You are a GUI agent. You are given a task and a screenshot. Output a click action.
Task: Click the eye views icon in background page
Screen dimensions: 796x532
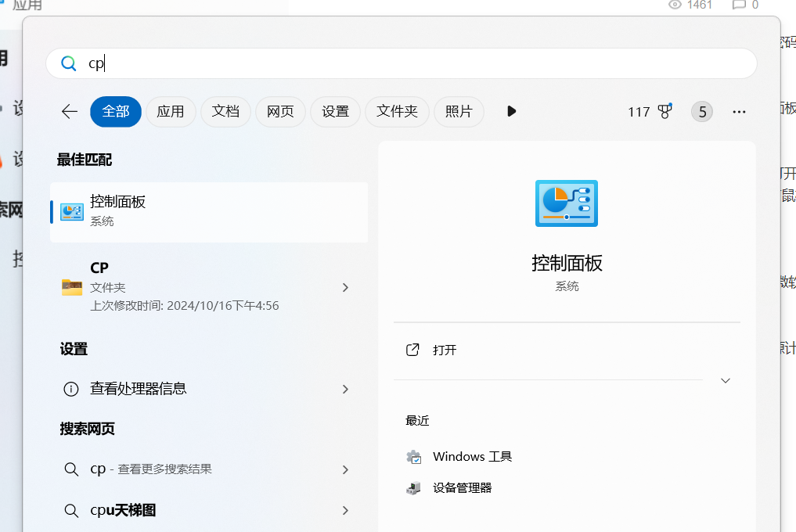point(675,5)
